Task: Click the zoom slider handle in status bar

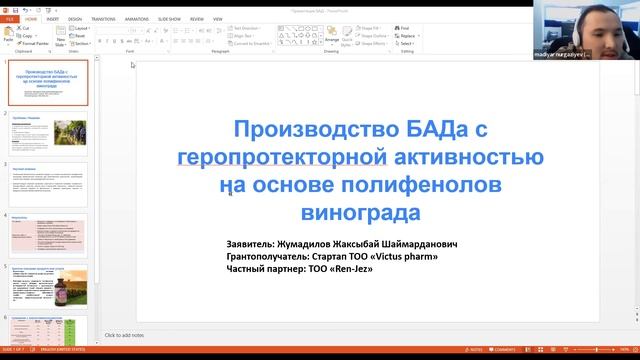Action: pyautogui.click(x=596, y=350)
